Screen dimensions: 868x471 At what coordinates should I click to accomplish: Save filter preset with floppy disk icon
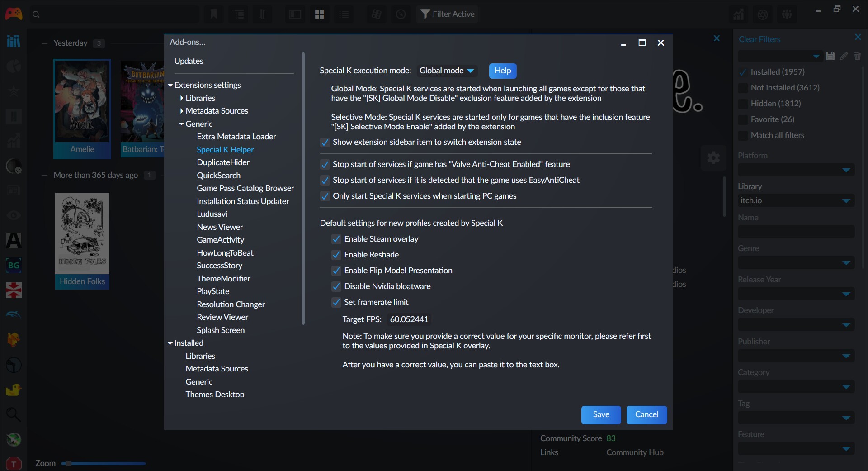pyautogui.click(x=830, y=56)
